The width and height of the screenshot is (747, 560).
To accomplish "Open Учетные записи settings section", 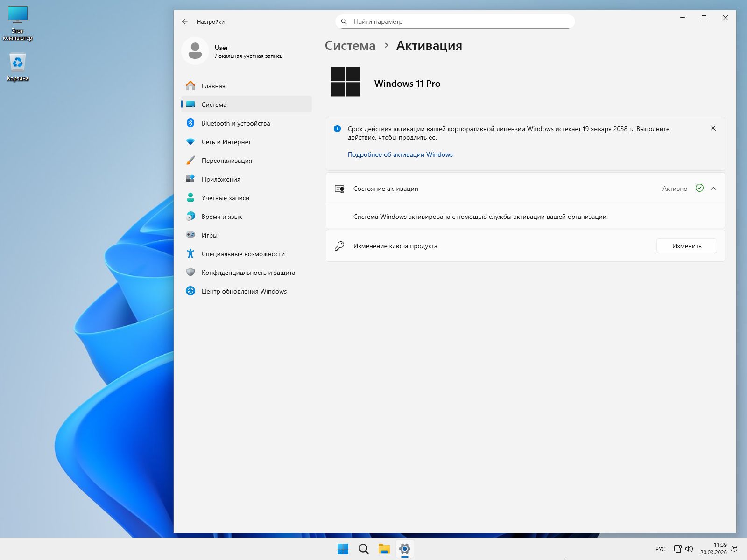I will [x=226, y=198].
